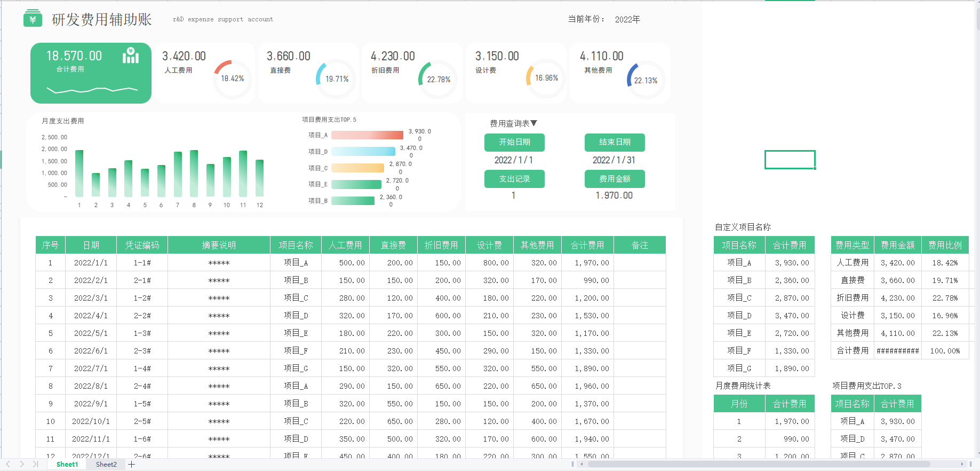Screen dimensions: 980x471
Task: Click the 费用金额 button
Action: [x=615, y=179]
